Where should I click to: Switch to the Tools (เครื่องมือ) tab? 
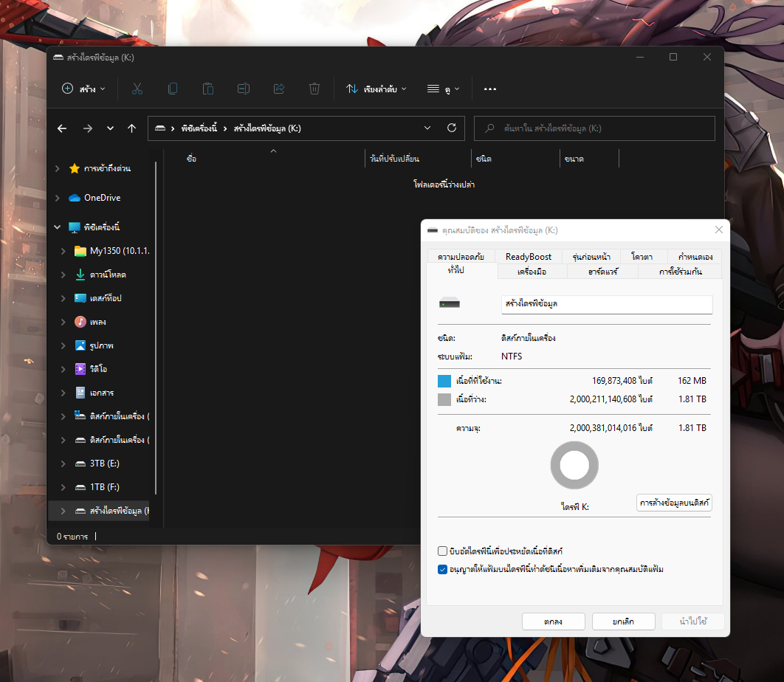pyautogui.click(x=532, y=272)
